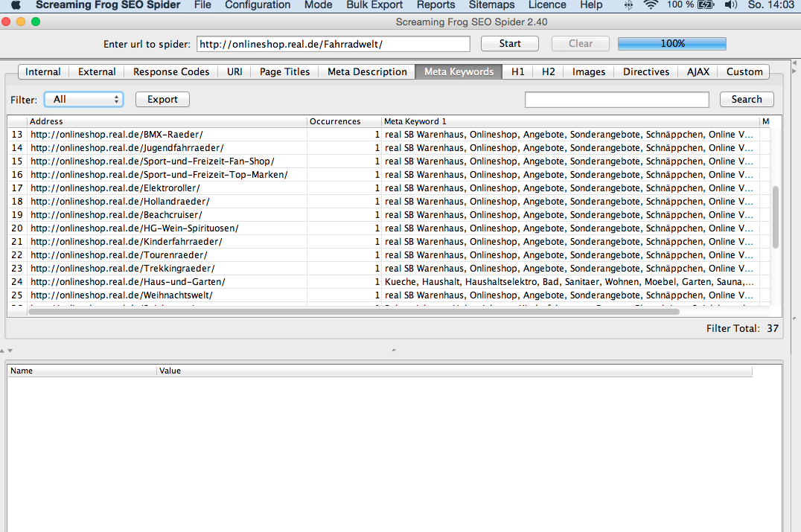Select the BMX-Raeder URL row
The image size is (801, 532).
pyautogui.click(x=389, y=134)
